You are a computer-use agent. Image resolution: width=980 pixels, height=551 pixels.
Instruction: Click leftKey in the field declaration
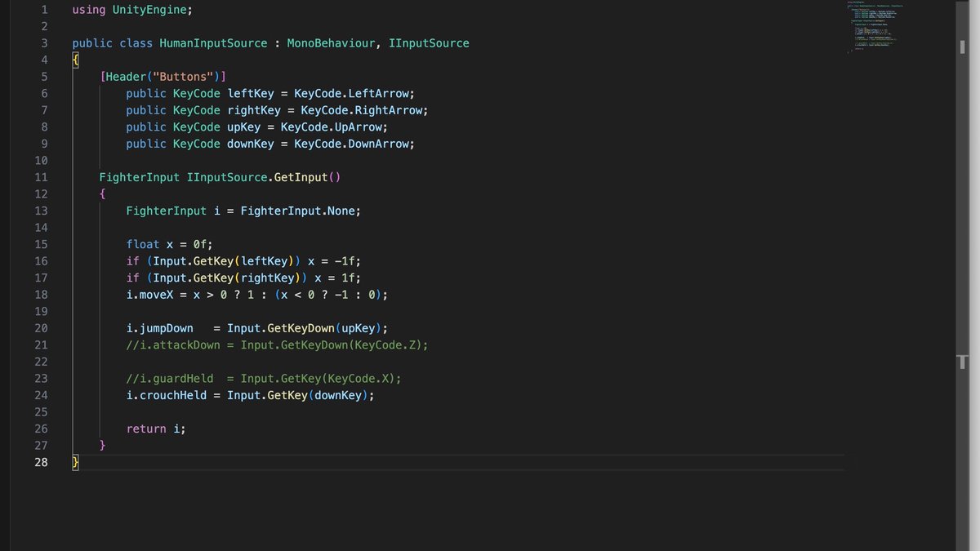coord(251,94)
